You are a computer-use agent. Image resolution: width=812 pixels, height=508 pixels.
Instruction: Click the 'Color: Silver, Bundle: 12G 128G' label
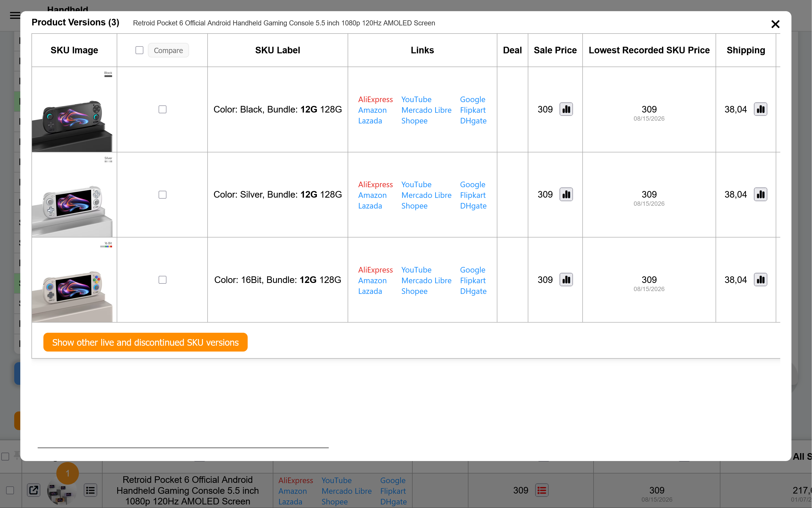coord(278,195)
